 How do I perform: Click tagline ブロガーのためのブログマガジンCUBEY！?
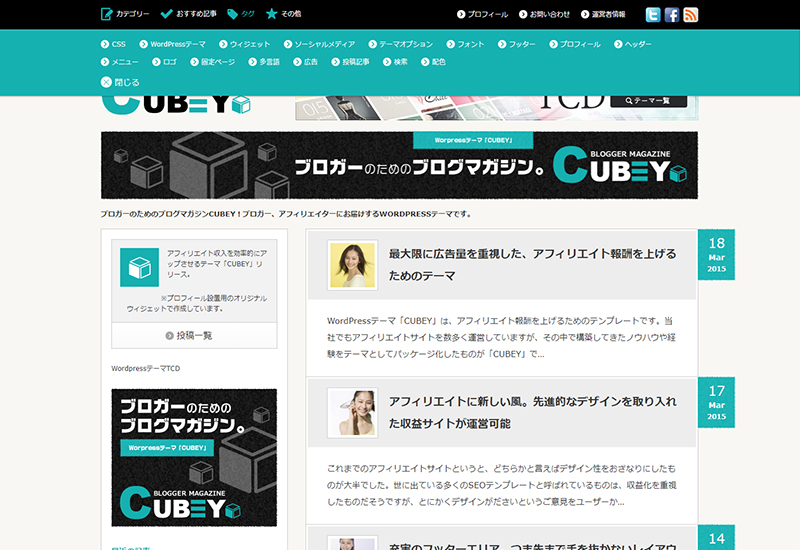(286, 214)
